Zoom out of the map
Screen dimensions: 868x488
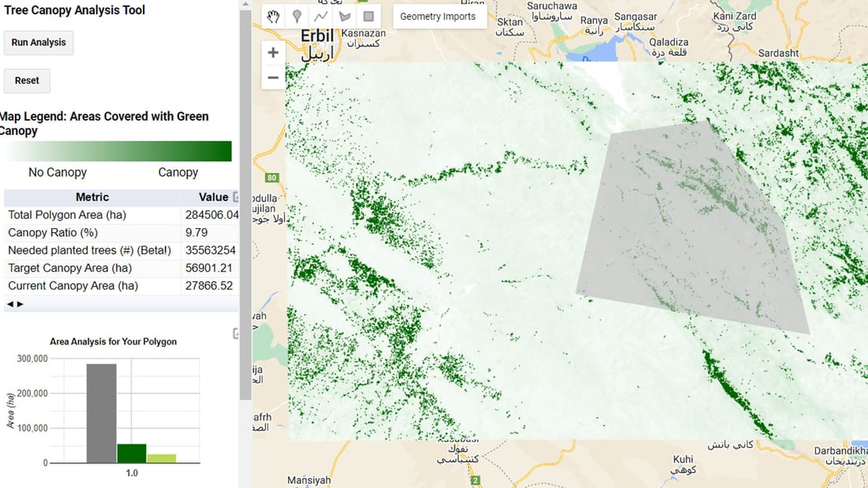coord(273,77)
